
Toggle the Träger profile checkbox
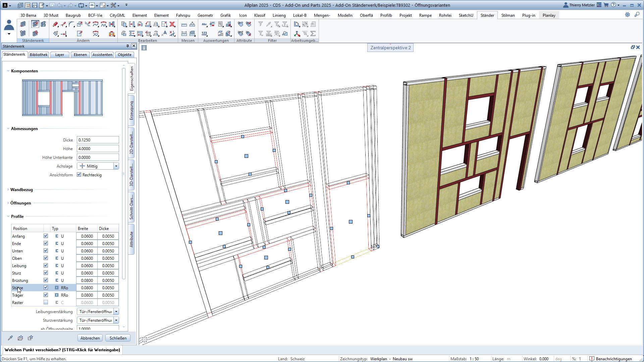pyautogui.click(x=46, y=295)
